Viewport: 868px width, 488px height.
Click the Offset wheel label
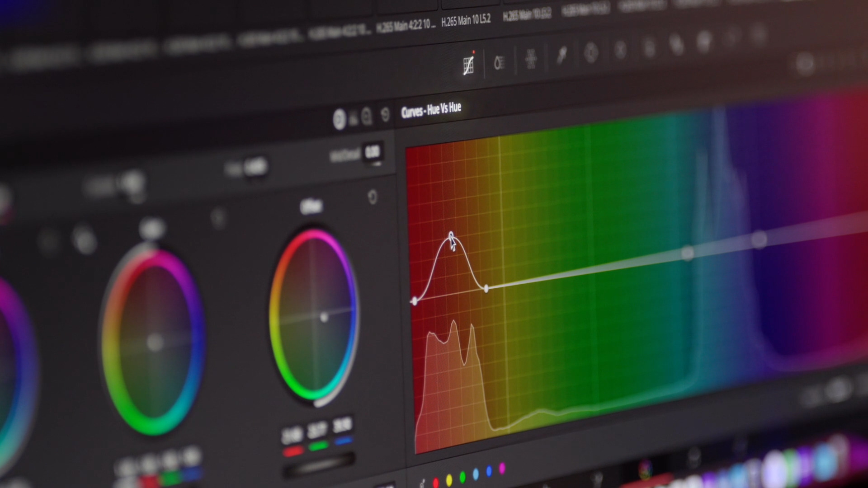click(311, 207)
